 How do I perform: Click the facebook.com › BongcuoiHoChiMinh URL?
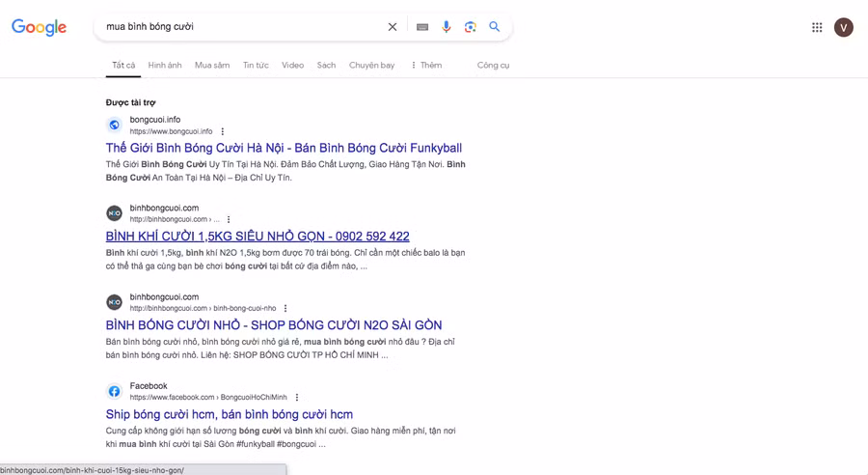coord(208,398)
